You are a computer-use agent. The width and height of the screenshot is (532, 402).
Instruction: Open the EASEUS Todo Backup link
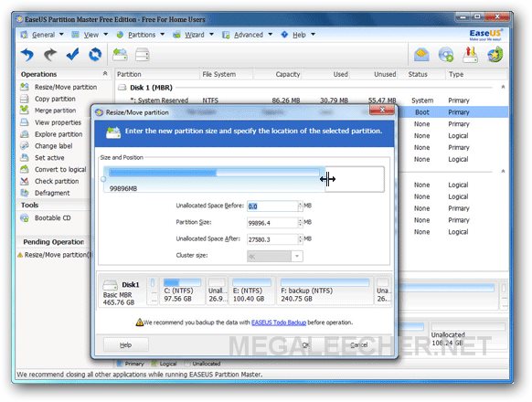coord(279,323)
